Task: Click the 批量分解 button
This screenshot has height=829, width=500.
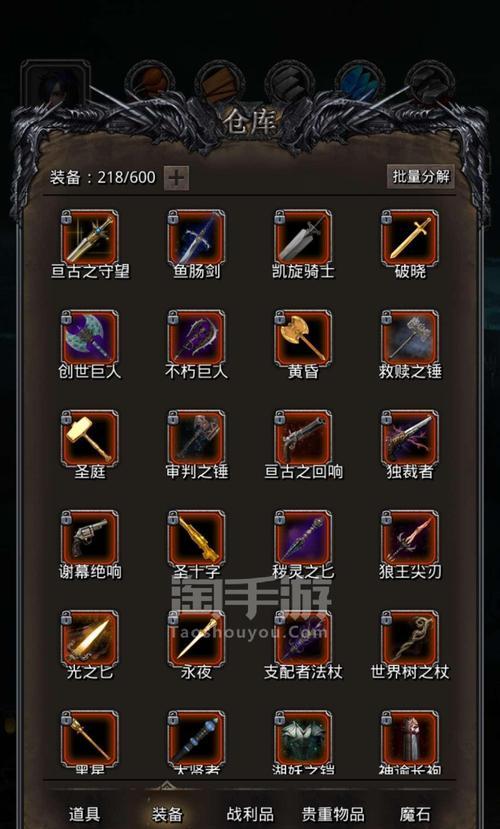Action: [x=421, y=177]
